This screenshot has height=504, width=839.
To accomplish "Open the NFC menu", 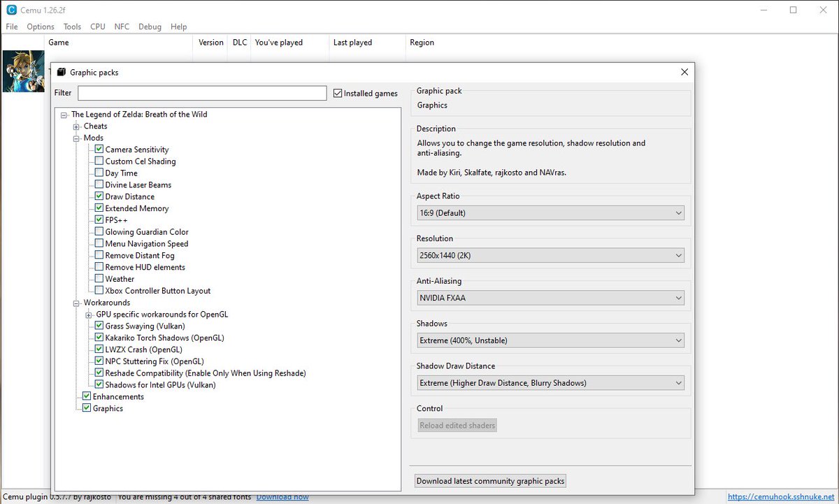I will (x=122, y=27).
